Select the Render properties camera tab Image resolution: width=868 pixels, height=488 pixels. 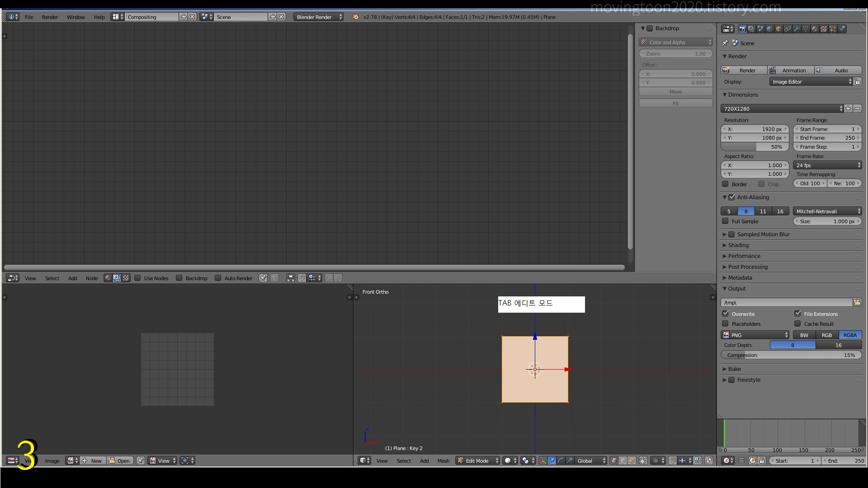(x=742, y=29)
